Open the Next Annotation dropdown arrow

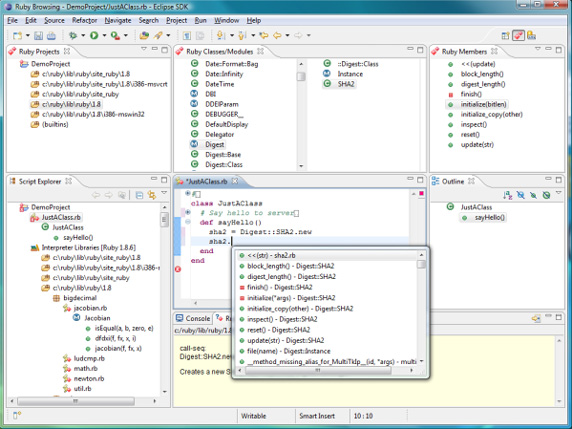pos(231,35)
